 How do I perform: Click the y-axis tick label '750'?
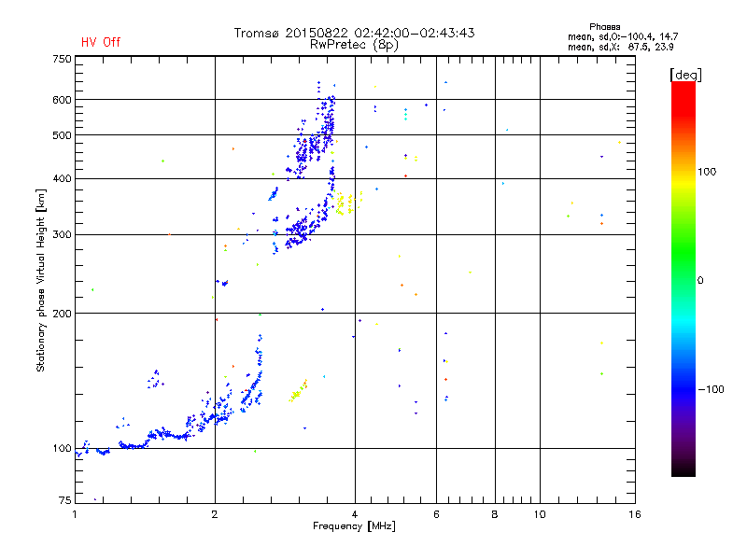click(62, 59)
